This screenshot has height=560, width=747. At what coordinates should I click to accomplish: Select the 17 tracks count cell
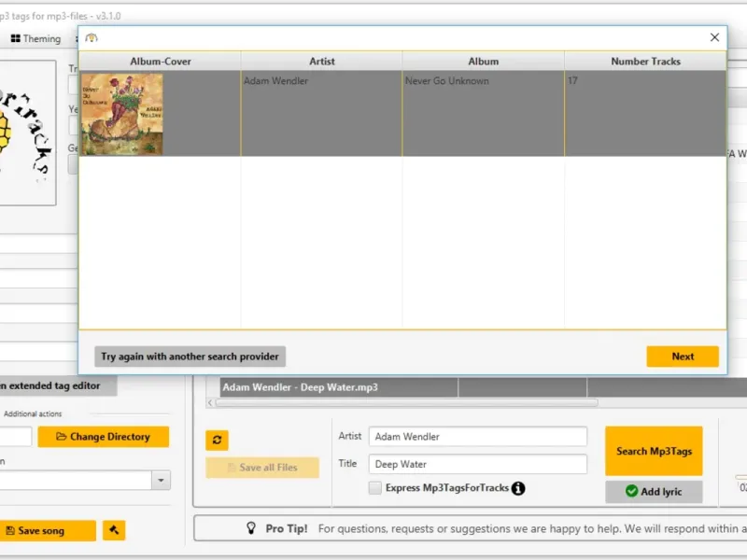645,113
